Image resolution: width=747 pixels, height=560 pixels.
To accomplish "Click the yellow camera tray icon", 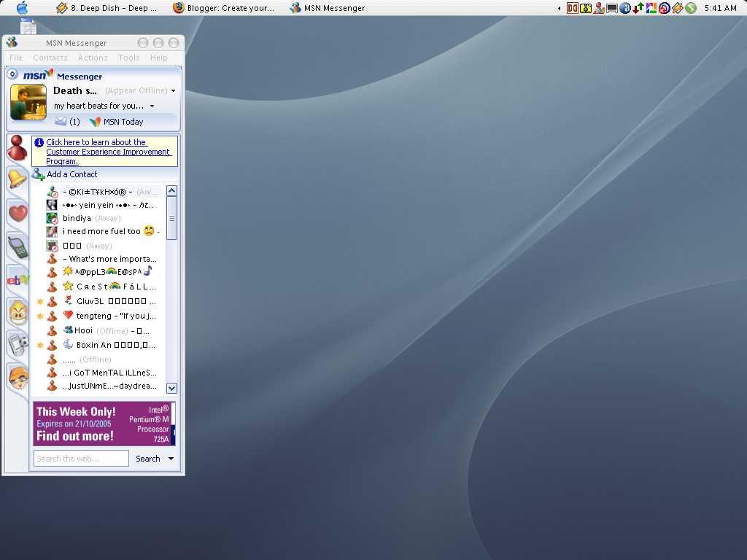I will click(x=586, y=8).
